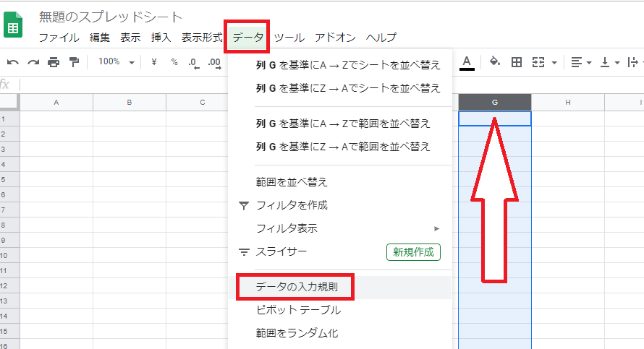Select column B header

pos(130,103)
